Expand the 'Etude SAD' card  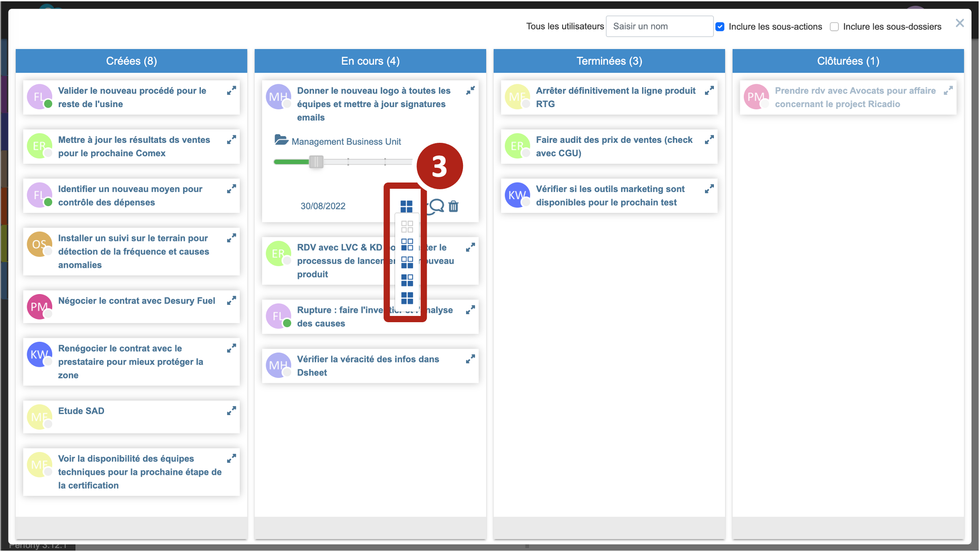click(231, 411)
